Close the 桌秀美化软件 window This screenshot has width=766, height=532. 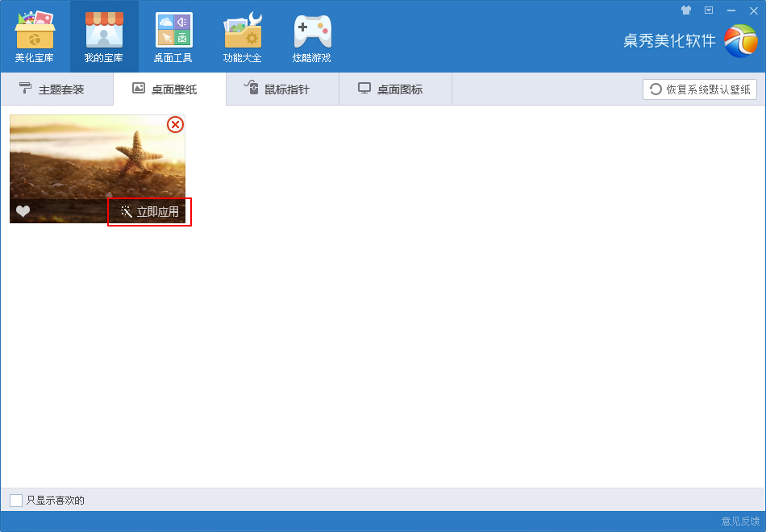[754, 10]
